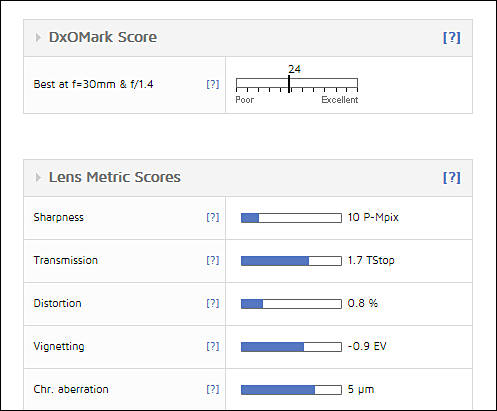The width and height of the screenshot is (497, 411).
Task: Click the Vignetting -0.9 EV bar
Action: [x=291, y=347]
